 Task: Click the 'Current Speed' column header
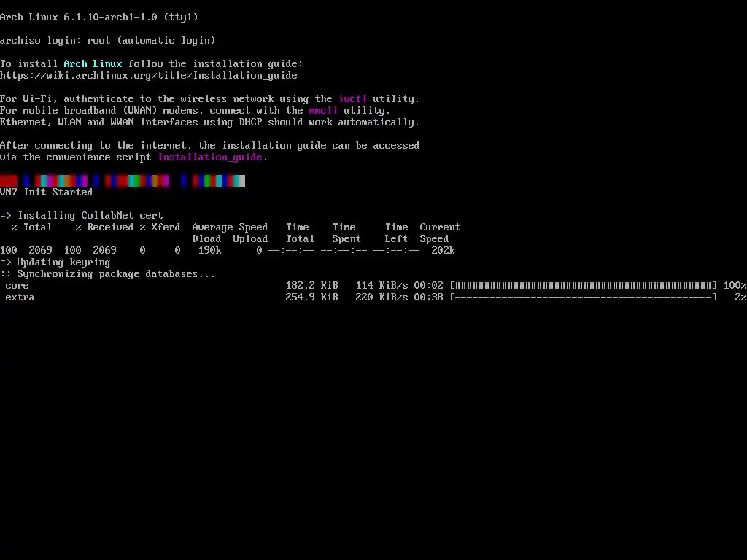click(440, 233)
